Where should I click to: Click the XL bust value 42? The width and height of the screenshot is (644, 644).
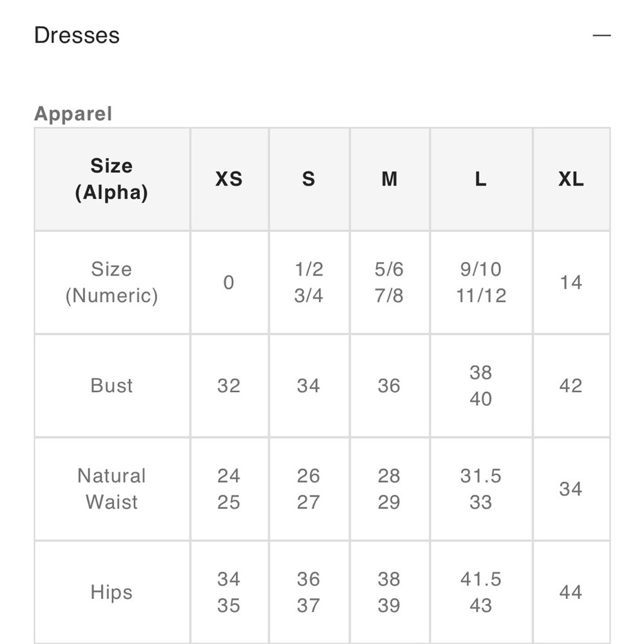tap(571, 386)
